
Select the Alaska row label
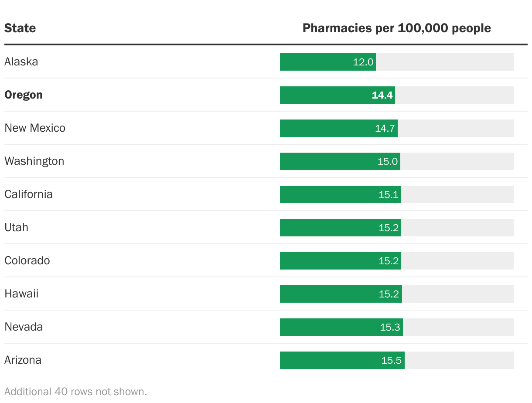21,62
